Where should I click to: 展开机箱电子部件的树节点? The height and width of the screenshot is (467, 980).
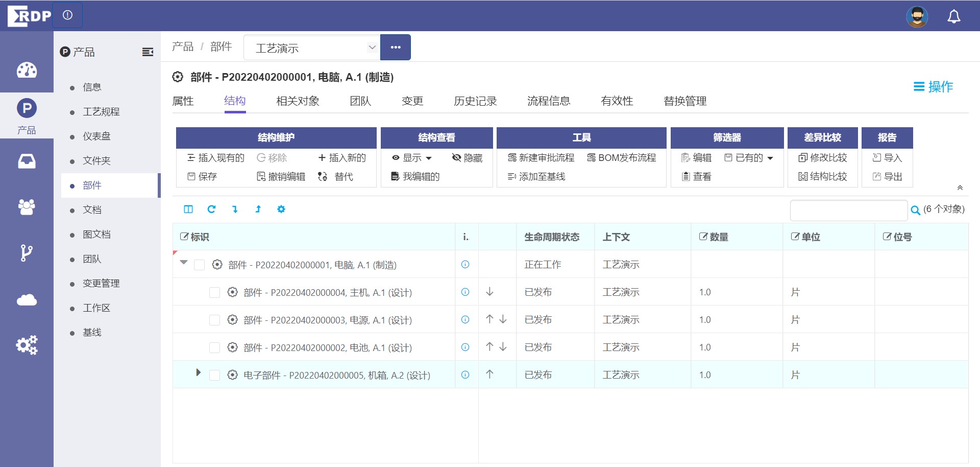point(199,373)
